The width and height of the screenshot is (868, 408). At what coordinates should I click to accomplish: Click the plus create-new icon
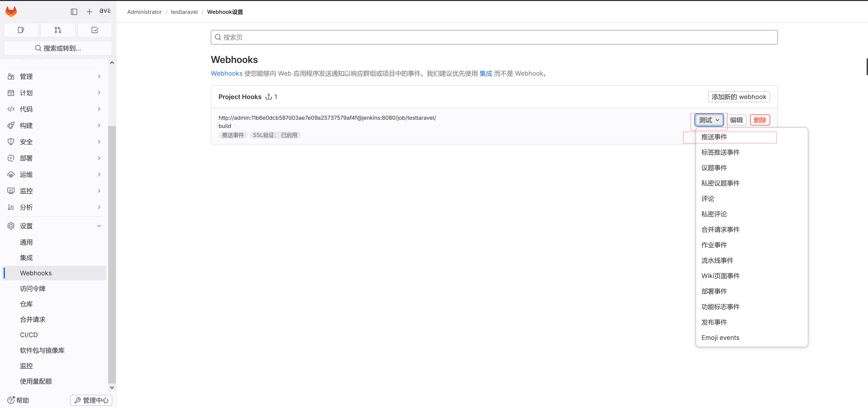coord(89,12)
